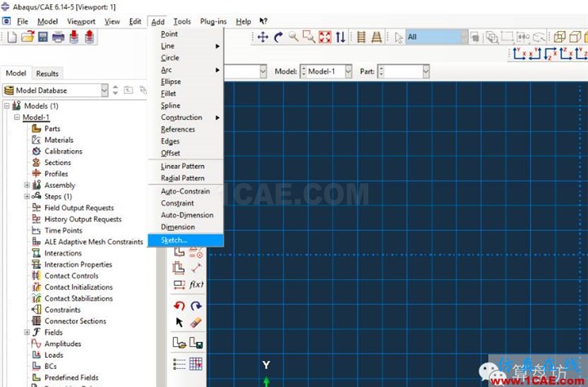Screen dimensions: 588x387
Task: Select History Output Requests tree item
Action: (x=82, y=219)
